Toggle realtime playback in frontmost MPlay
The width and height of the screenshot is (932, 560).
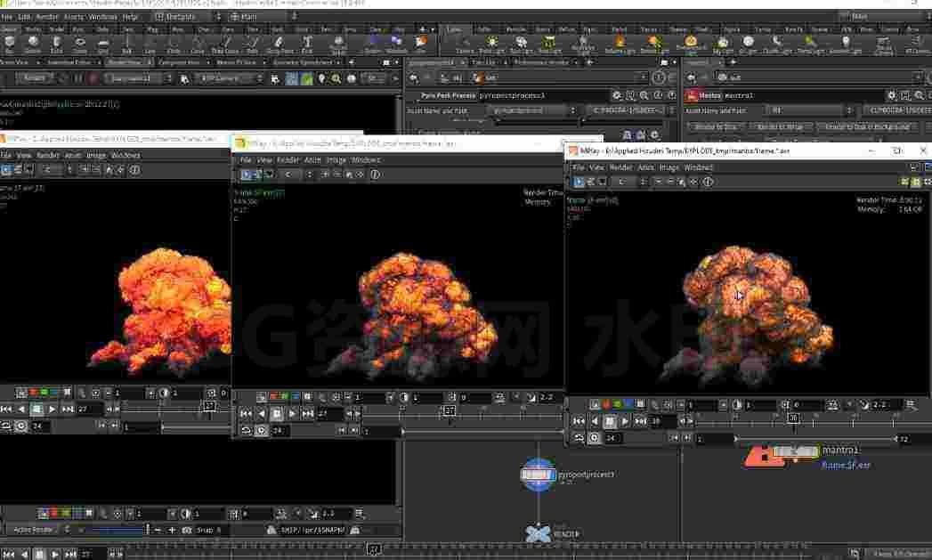[594, 438]
